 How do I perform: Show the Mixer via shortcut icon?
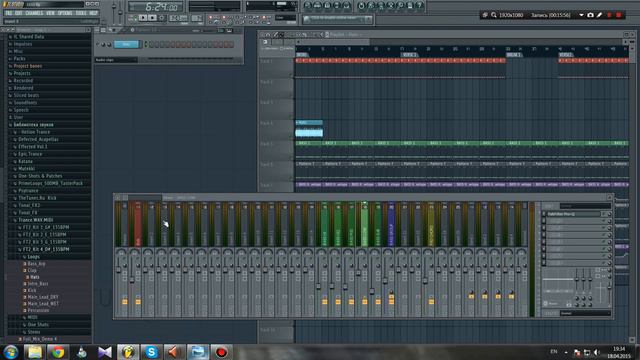click(347, 6)
